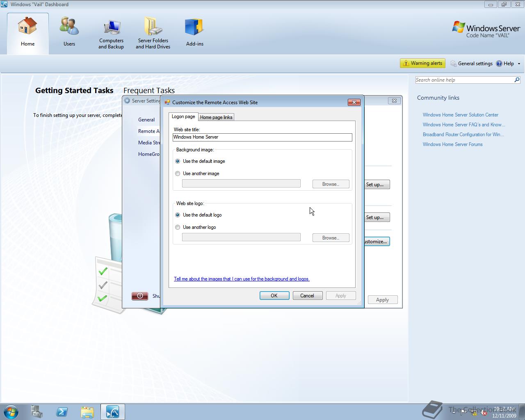This screenshot has height=420, width=525.
Task: Open link about background images and logos
Action: click(242, 279)
